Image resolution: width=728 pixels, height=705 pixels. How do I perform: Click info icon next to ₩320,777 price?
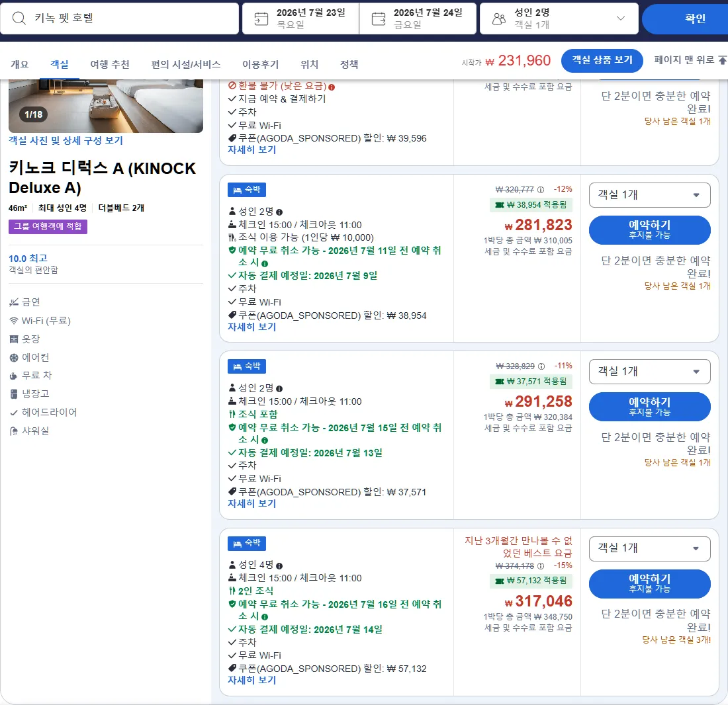pyautogui.click(x=541, y=190)
